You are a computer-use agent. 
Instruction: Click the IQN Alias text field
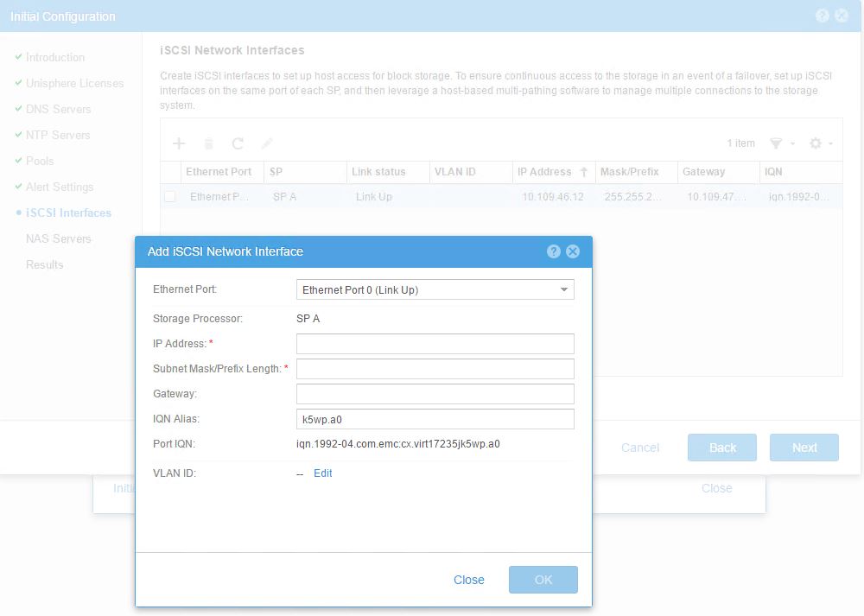[x=435, y=419]
